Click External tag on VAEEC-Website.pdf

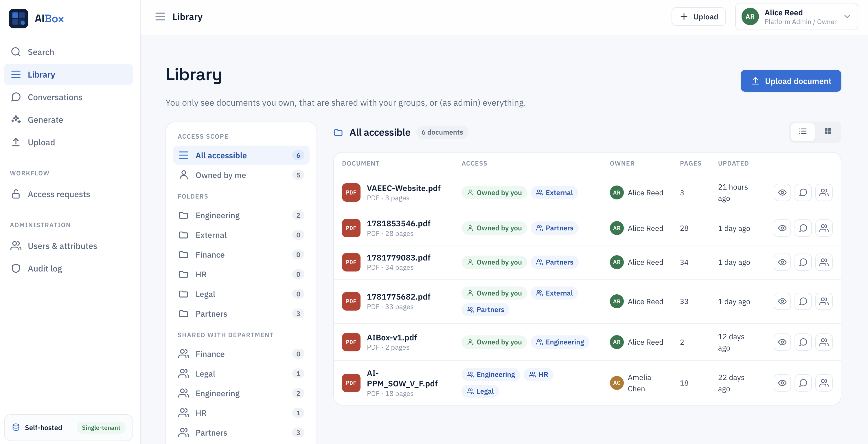(554, 192)
